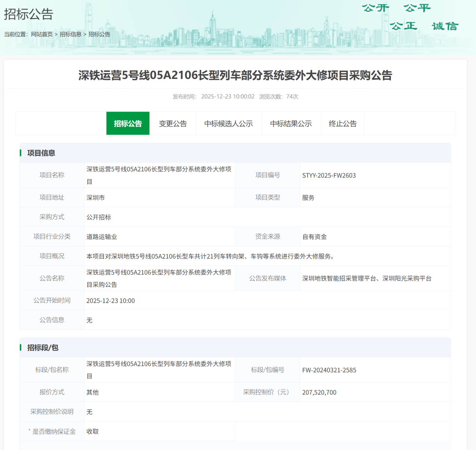Click the 采购控制价说明 value 无
The width and height of the screenshot is (476, 450).
[x=89, y=412]
